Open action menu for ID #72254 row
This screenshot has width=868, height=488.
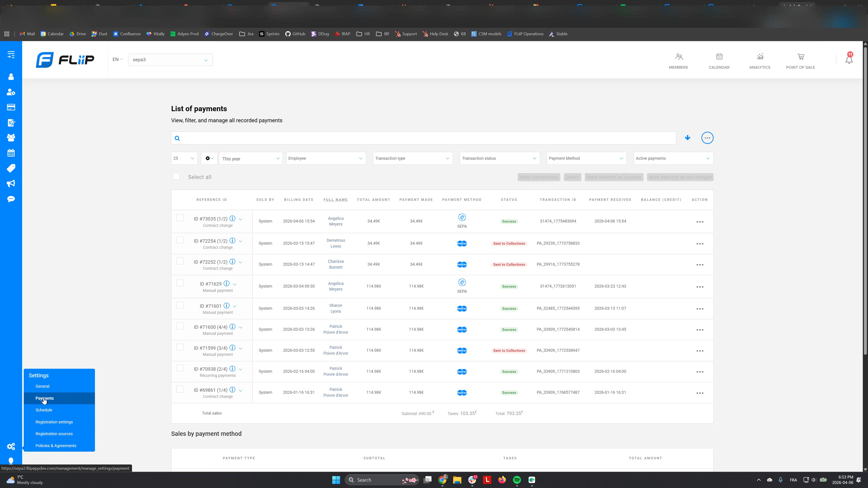(700, 244)
